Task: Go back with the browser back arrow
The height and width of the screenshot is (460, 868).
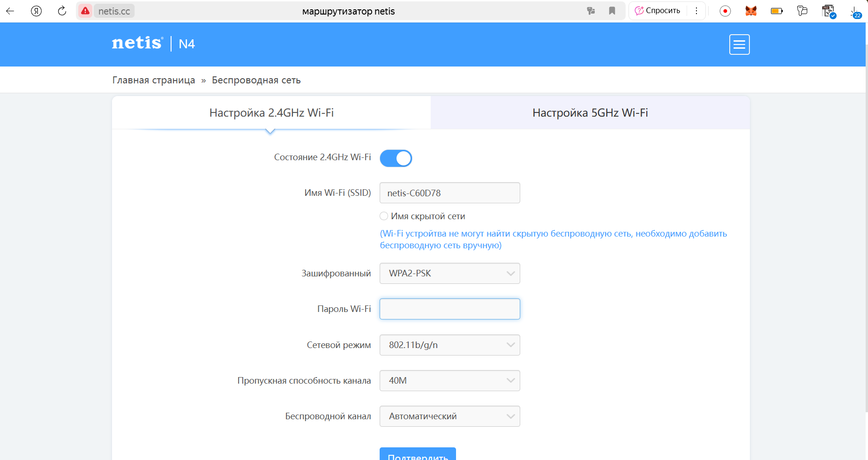Action: point(10,11)
